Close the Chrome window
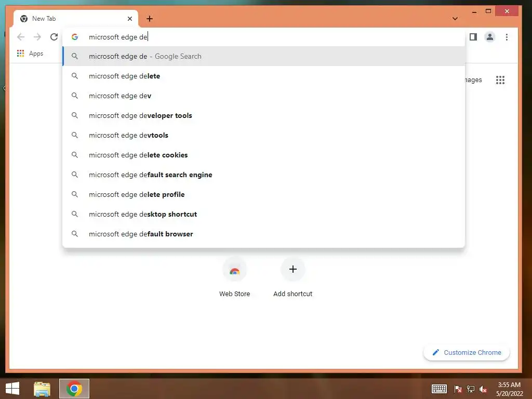532x399 pixels. [507, 11]
